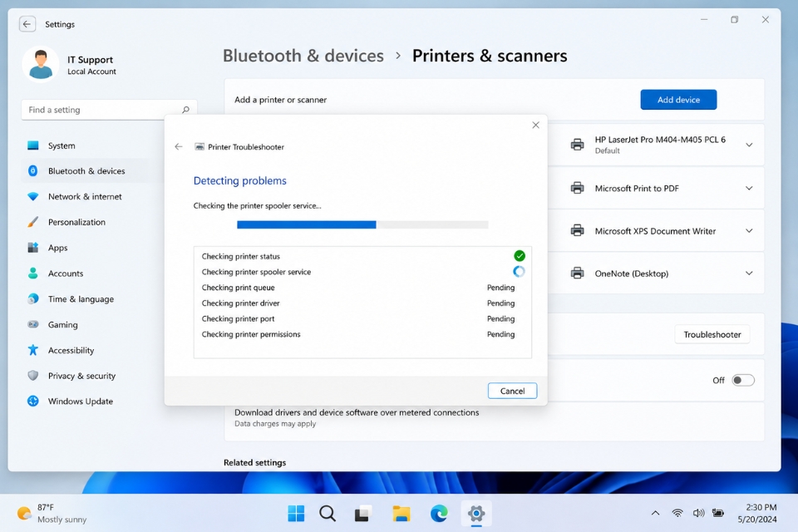The image size is (798, 532).
Task: Click the OneNote (Desktop) printer icon
Action: [577, 273]
